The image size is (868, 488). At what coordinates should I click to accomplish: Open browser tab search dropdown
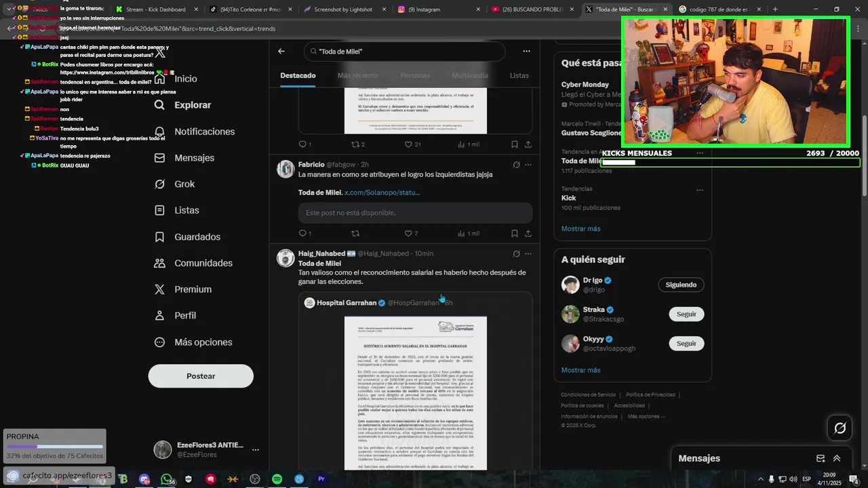[x=9, y=9]
